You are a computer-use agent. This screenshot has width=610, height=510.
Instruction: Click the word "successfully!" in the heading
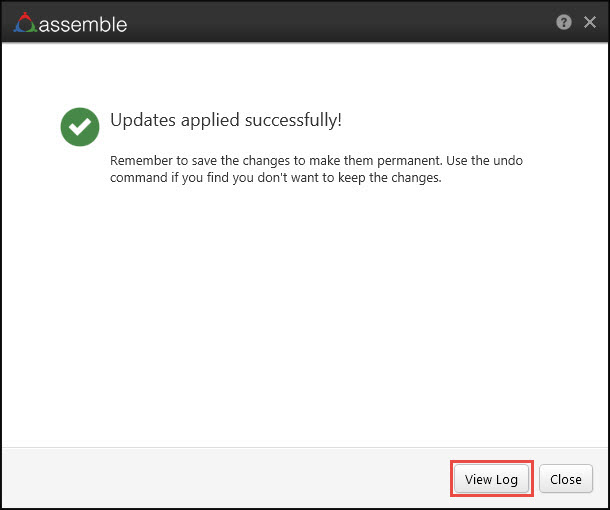(294, 120)
